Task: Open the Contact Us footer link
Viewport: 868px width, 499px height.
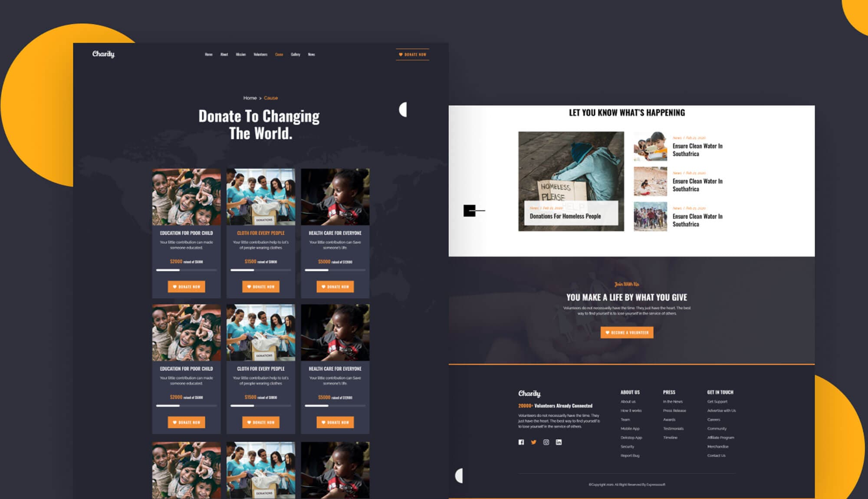Action: point(716,456)
